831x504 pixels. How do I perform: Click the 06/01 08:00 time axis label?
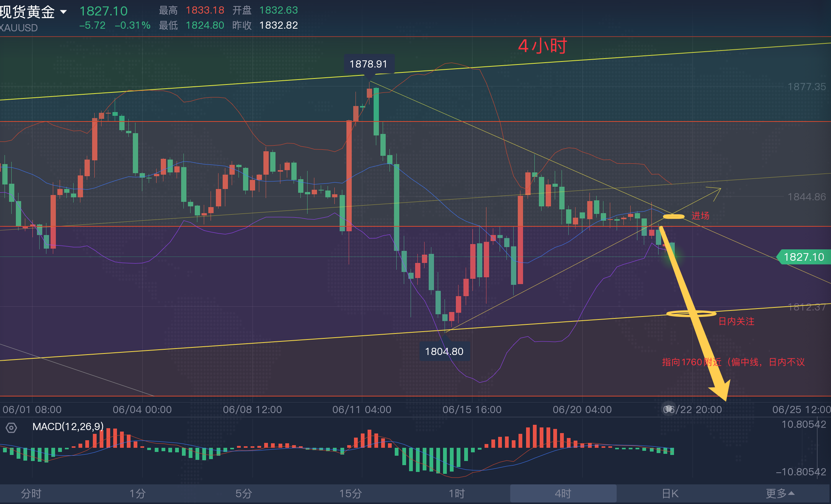[32, 409]
